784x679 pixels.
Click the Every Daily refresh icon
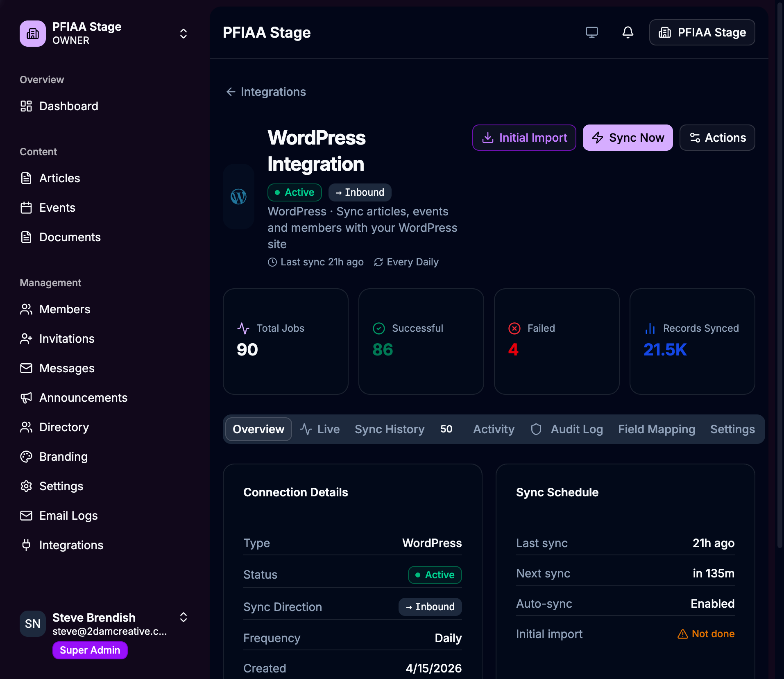click(x=378, y=262)
